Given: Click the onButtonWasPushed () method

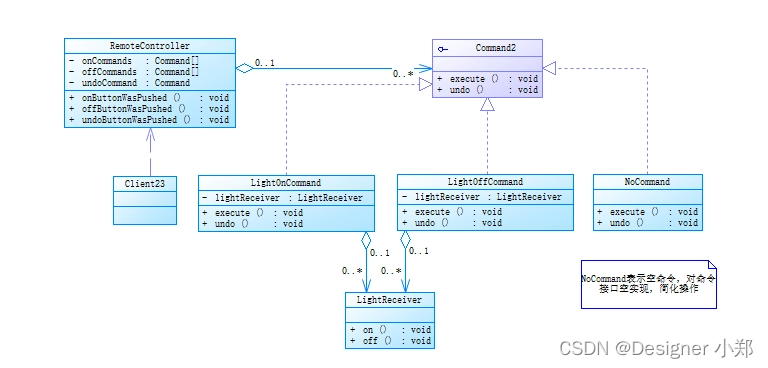Looking at the screenshot, I should 149,98.
